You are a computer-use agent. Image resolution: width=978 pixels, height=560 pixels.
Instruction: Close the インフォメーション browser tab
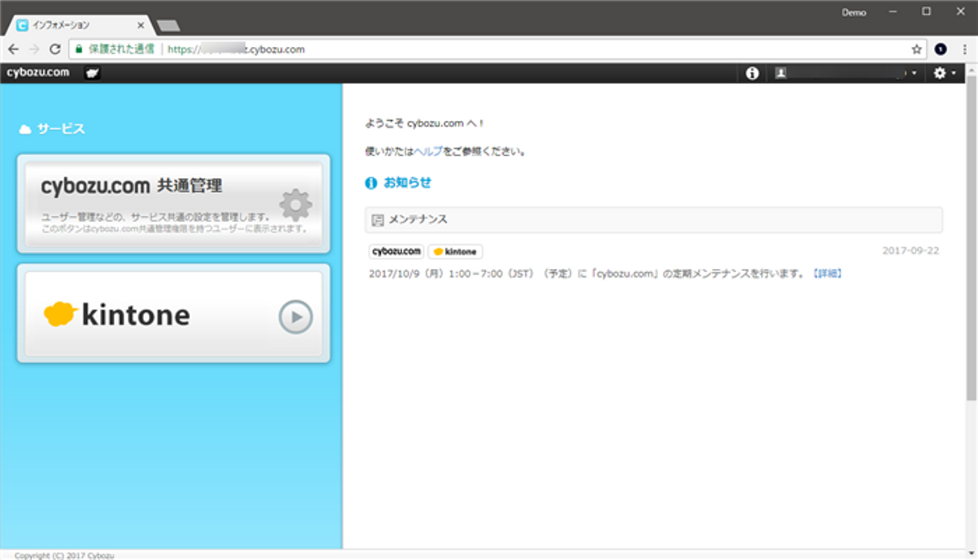pyautogui.click(x=141, y=26)
